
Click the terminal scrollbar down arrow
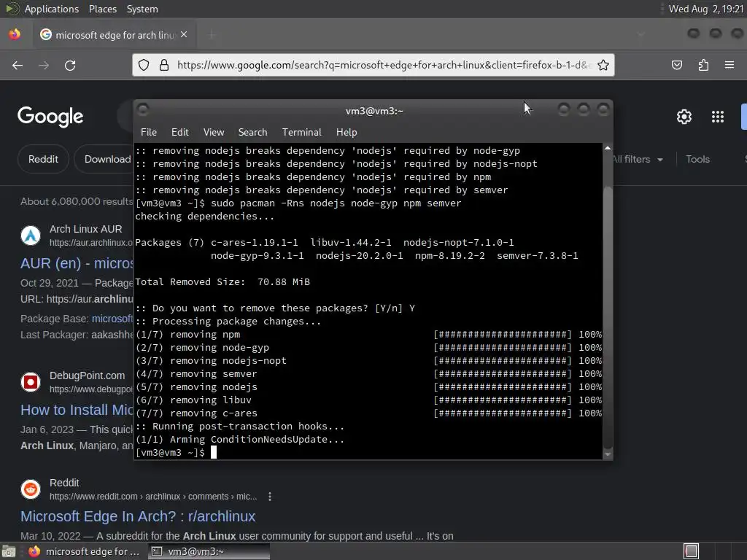[x=608, y=455]
